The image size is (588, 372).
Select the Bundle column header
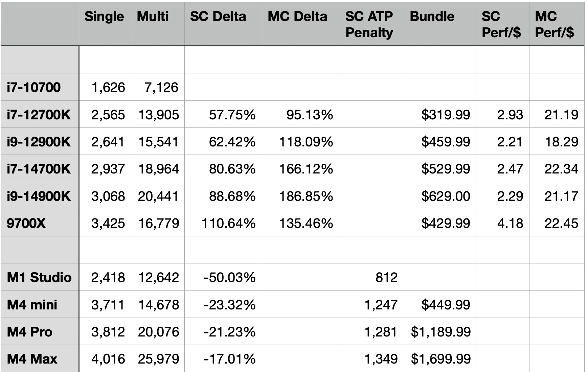click(432, 17)
